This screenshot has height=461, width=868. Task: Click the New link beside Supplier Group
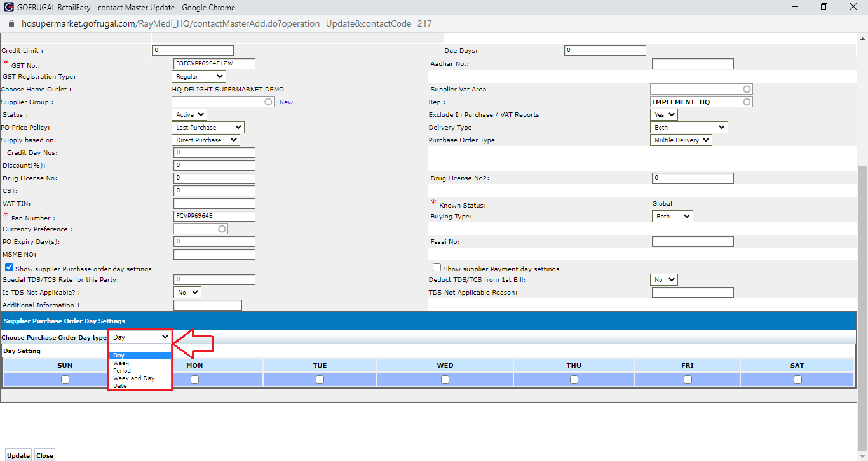286,102
